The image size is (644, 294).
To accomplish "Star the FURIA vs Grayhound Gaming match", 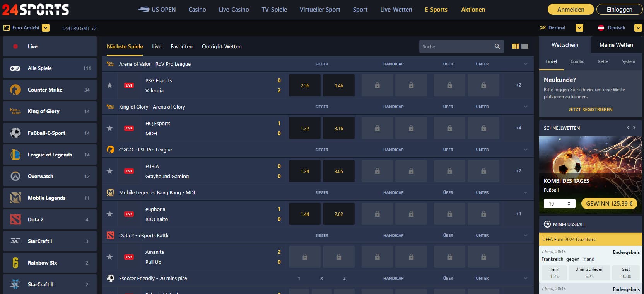I will [110, 171].
